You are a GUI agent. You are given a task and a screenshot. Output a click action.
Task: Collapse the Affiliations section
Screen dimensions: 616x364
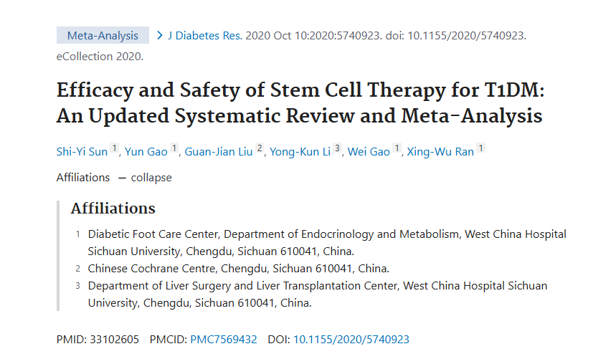point(151,178)
